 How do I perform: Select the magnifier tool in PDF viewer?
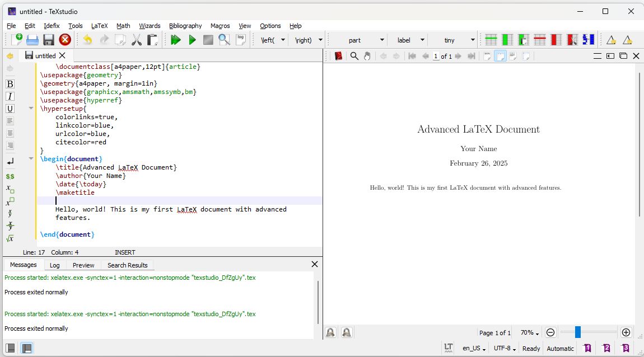[x=354, y=56]
